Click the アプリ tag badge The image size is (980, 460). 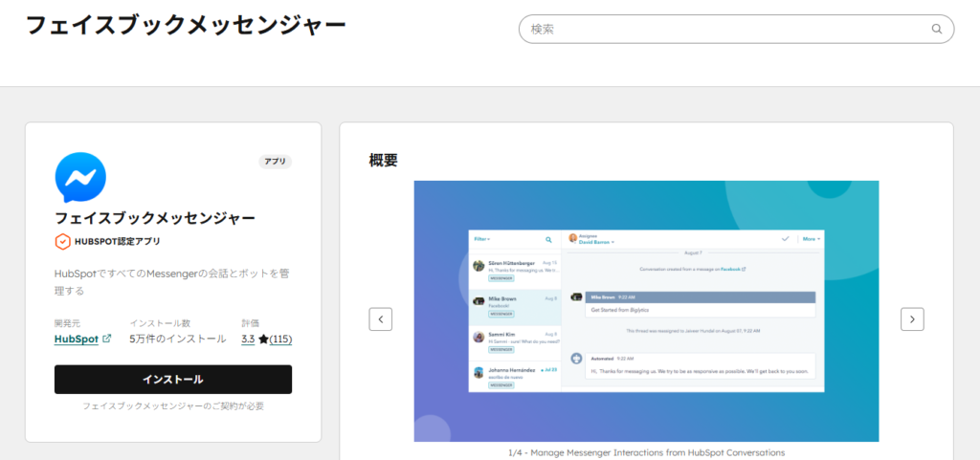click(275, 161)
